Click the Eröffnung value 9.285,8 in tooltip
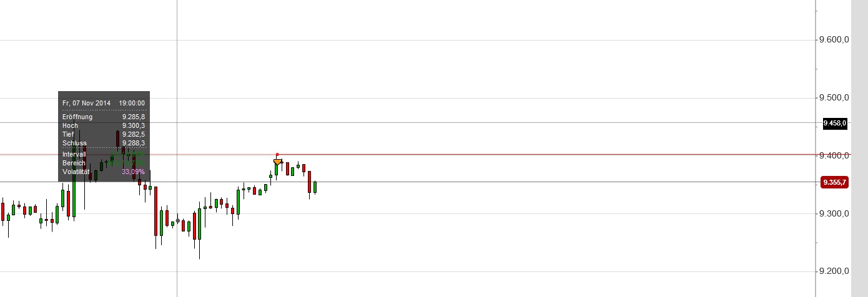This screenshot has width=868, height=297. click(134, 117)
